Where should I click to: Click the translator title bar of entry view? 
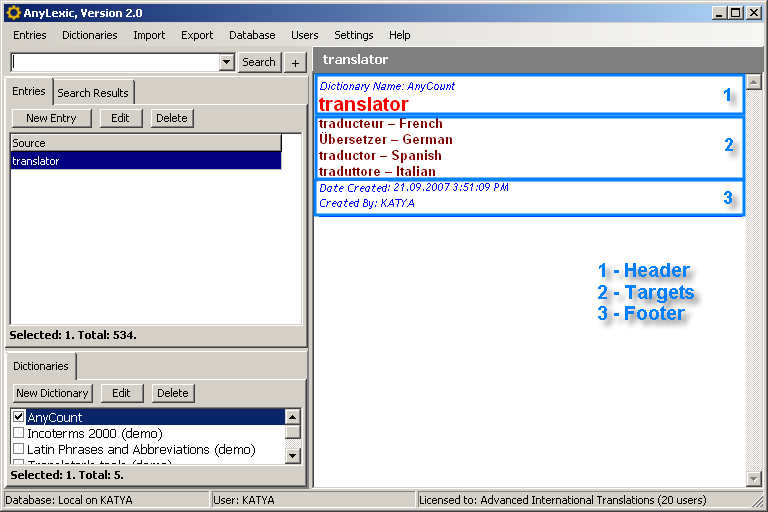coord(538,60)
